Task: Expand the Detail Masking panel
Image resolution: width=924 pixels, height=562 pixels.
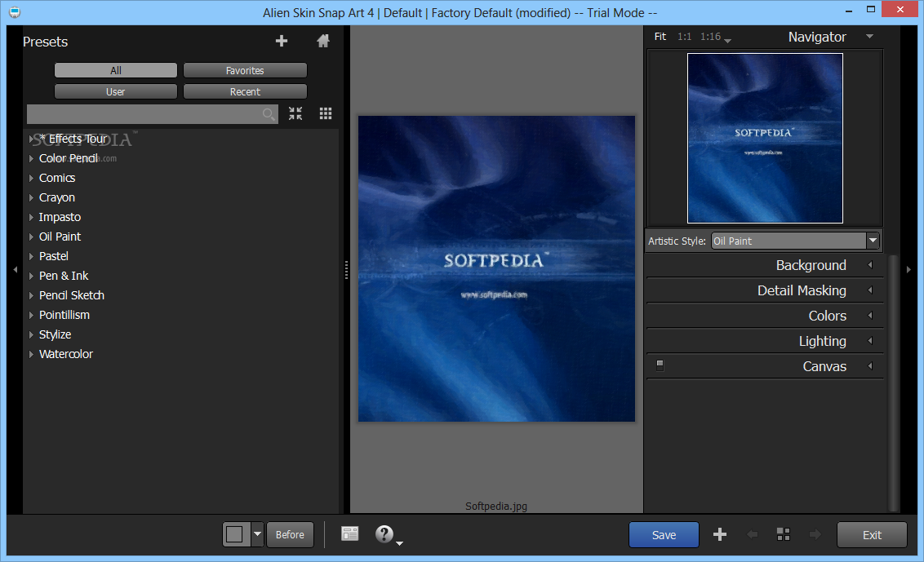Action: coord(870,290)
